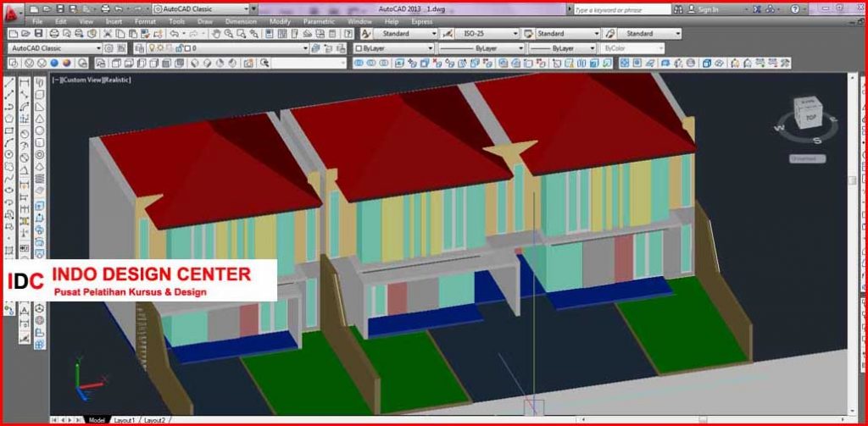Screen dimensions: 868x426
Task: Select the Linear dimension tool
Action: pos(25,83)
